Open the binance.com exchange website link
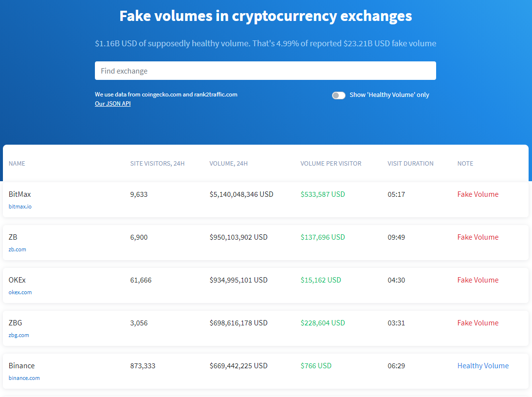Viewport: 532px width, 397px height. 24,378
